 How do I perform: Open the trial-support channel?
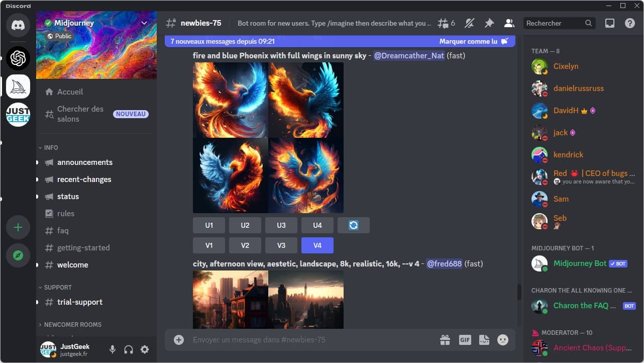pos(96,302)
